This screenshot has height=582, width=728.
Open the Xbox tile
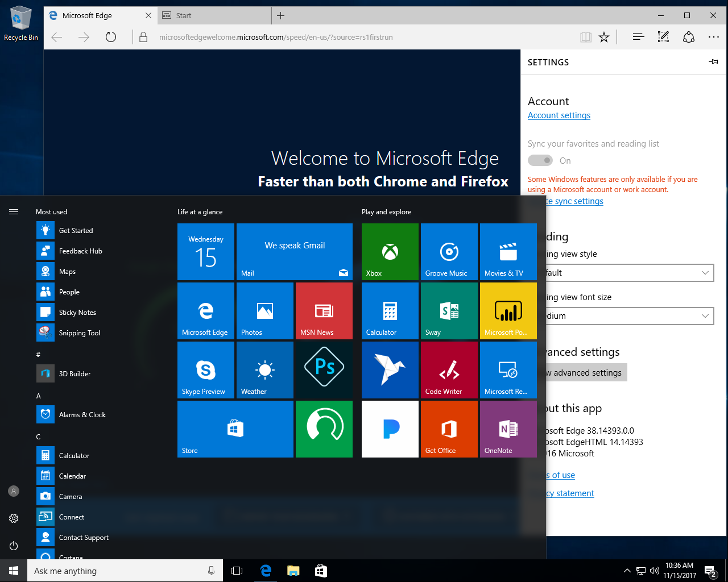pos(390,252)
